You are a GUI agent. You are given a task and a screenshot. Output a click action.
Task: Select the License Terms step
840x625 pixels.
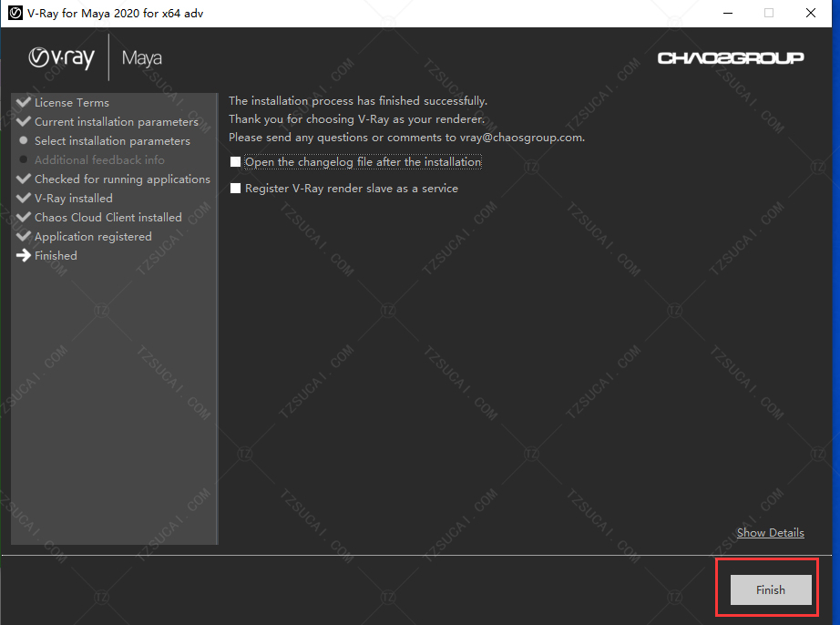72,102
